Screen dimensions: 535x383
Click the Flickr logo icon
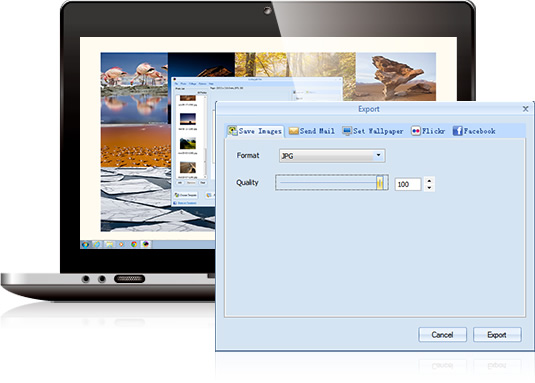click(x=416, y=131)
